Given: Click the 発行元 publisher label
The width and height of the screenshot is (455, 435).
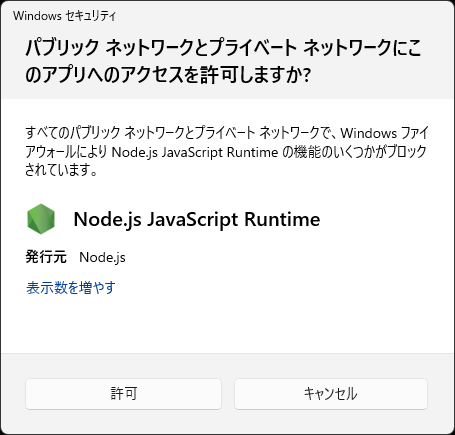Looking at the screenshot, I should point(46,257).
